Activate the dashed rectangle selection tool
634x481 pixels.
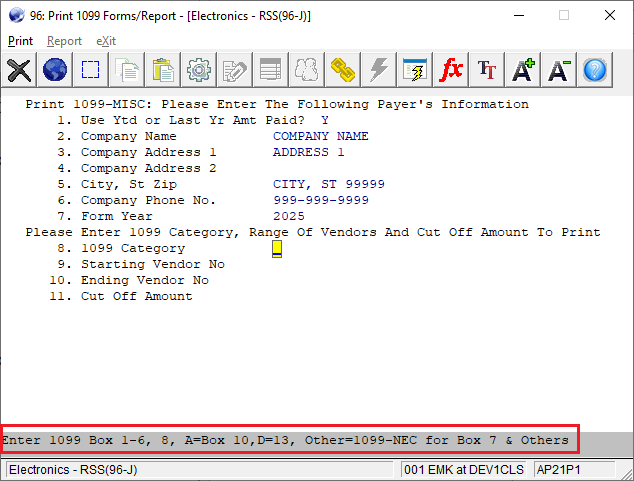click(91, 69)
